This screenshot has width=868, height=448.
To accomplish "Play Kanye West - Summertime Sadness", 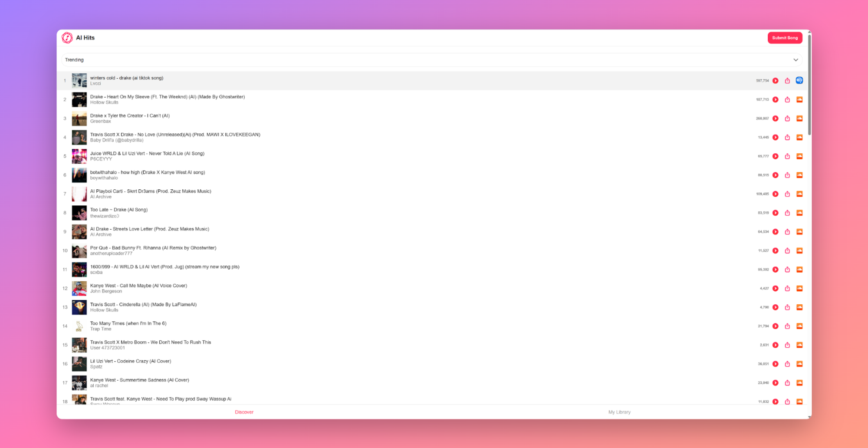I will [776, 383].
